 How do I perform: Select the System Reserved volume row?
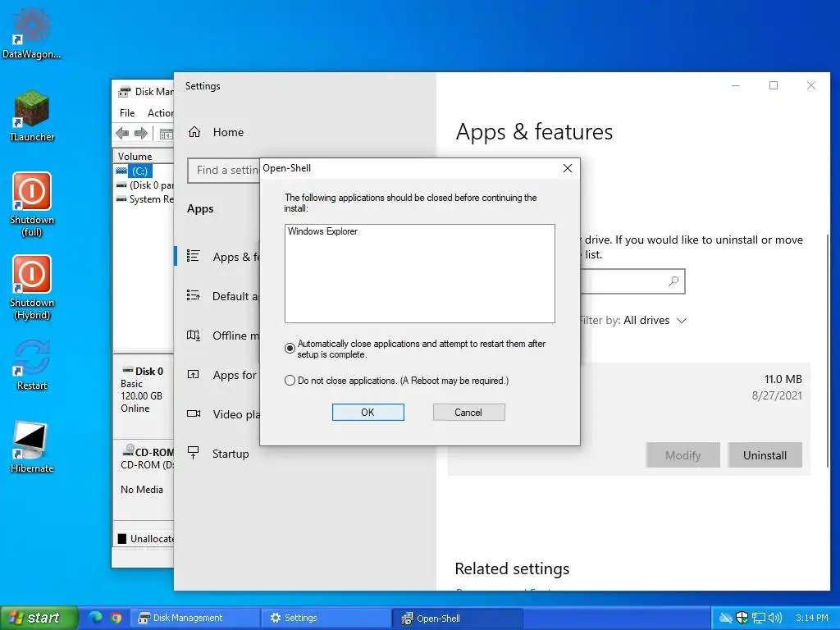(x=144, y=199)
